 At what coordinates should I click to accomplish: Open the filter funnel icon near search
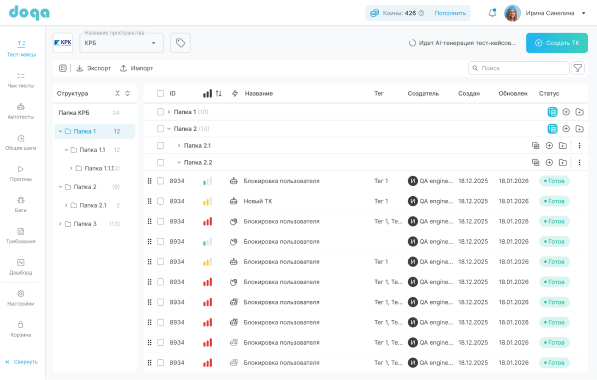click(578, 68)
